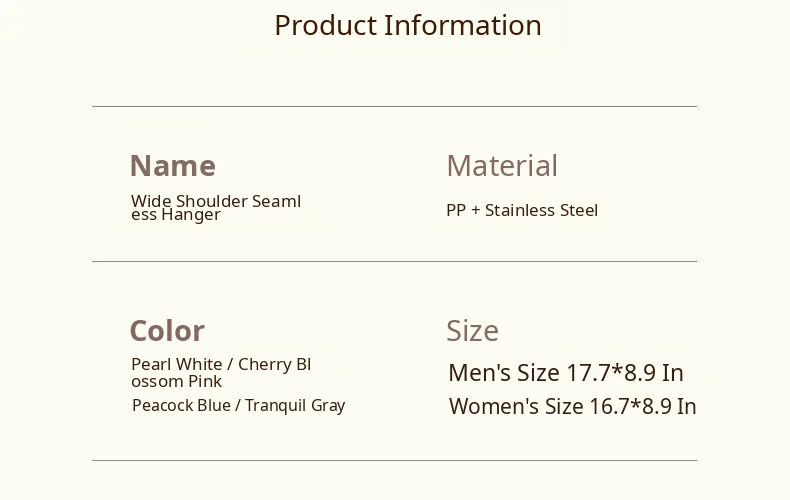Image resolution: width=790 pixels, height=500 pixels.
Task: Click the divider line above Name
Action: click(x=394, y=106)
